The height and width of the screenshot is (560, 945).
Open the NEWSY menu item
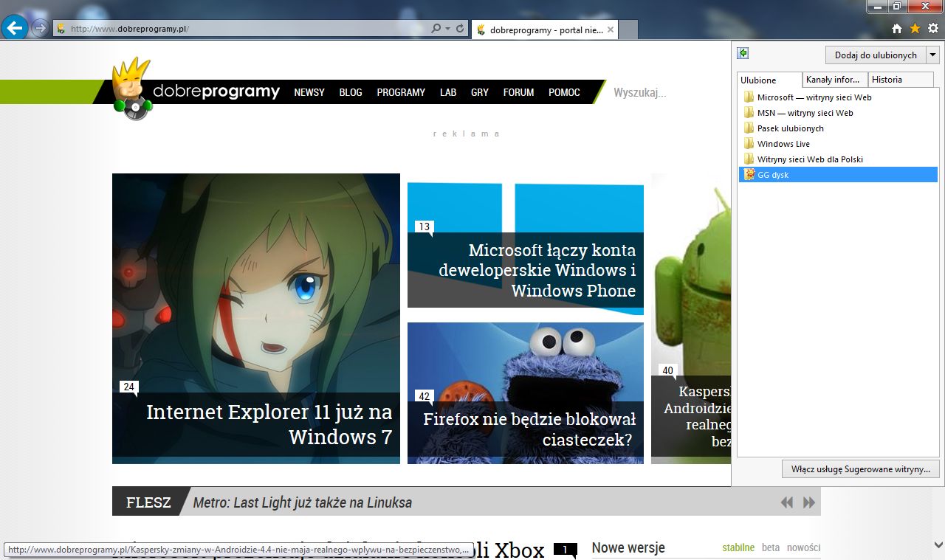[309, 92]
